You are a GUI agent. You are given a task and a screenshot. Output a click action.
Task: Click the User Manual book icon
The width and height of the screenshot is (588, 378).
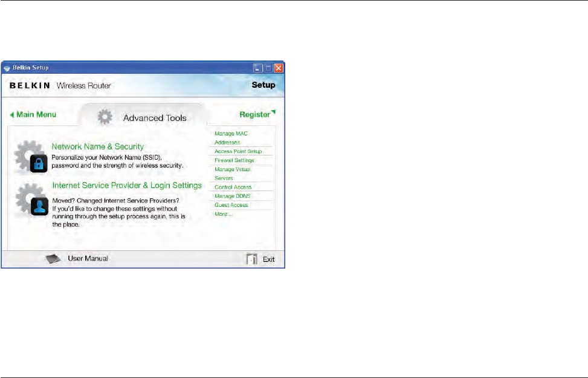tap(53, 259)
